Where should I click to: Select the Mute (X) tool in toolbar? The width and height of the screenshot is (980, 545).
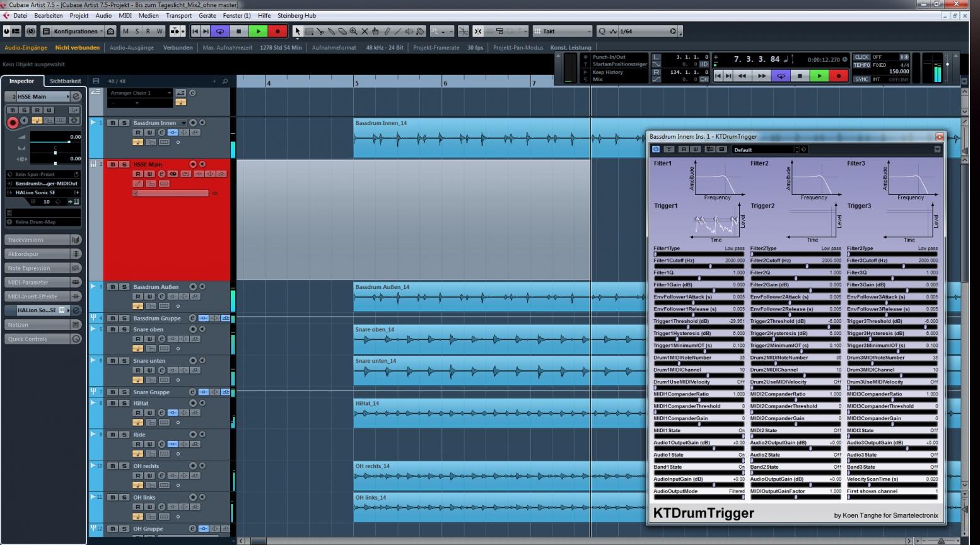click(365, 31)
